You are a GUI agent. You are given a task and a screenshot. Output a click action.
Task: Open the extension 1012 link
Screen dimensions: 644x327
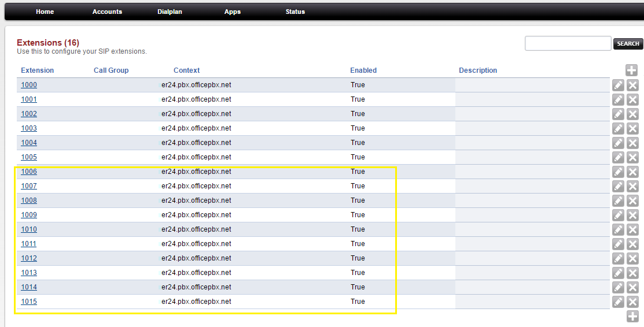pyautogui.click(x=29, y=258)
